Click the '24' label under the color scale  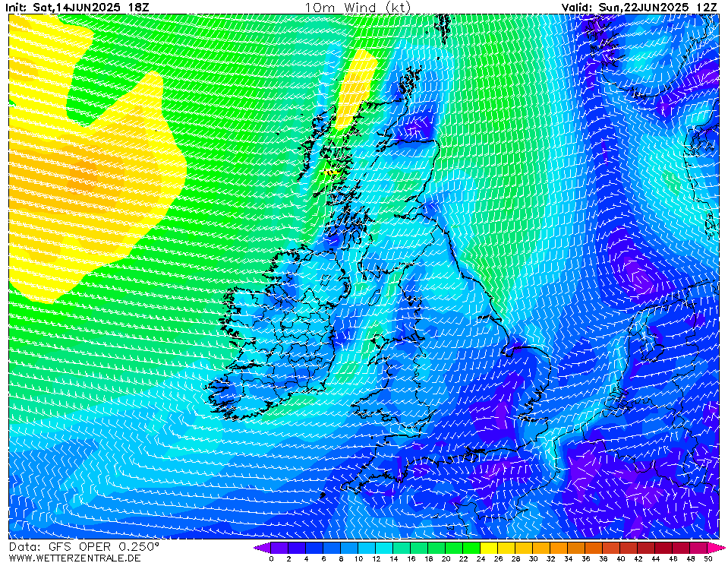point(481,558)
